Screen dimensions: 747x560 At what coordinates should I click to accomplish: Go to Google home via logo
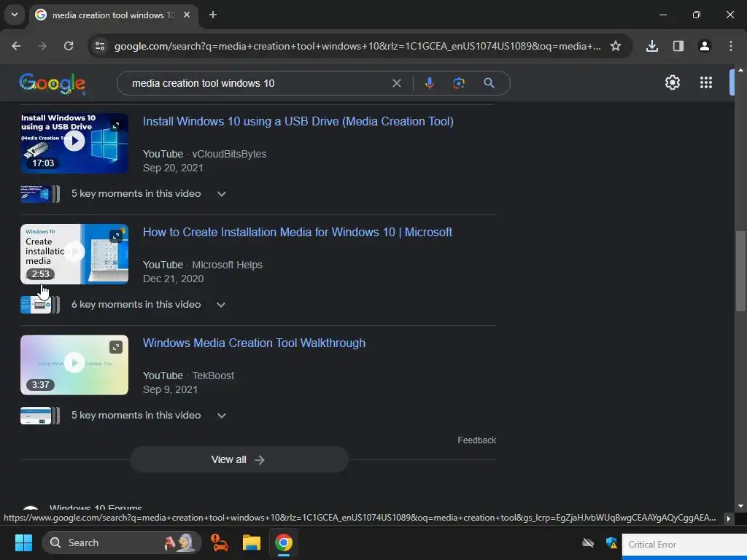53,83
